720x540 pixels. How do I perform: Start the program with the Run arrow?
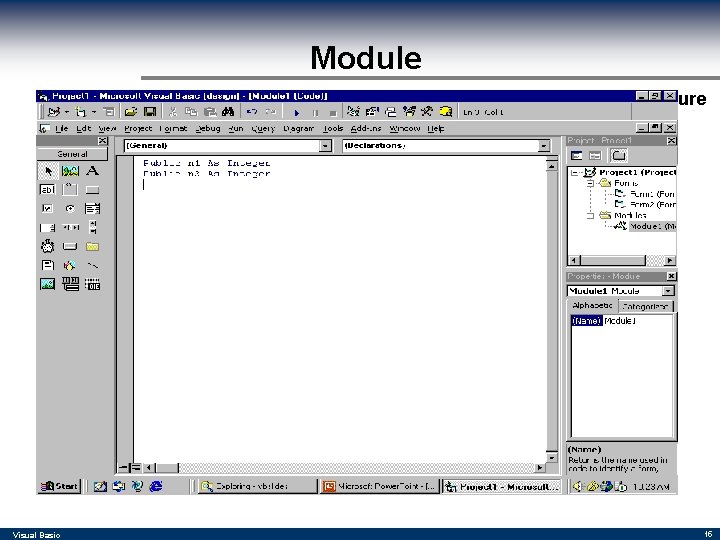coord(297,112)
